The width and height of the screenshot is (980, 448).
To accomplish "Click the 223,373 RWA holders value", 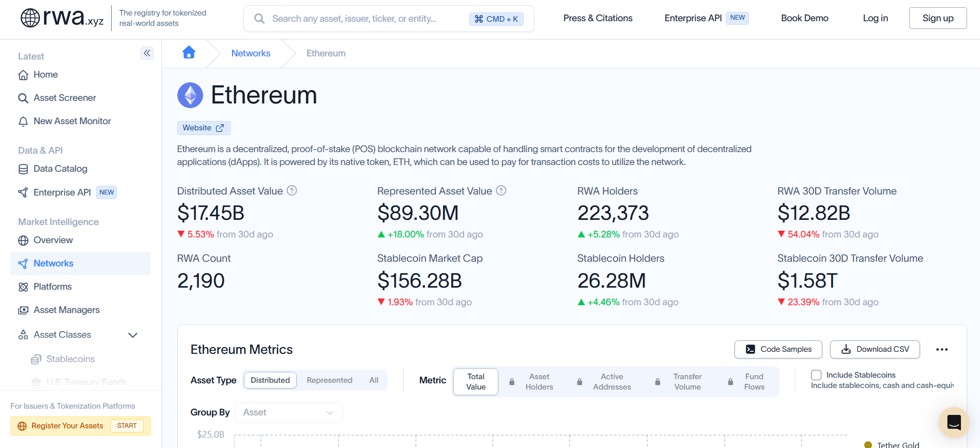I will (x=613, y=213).
